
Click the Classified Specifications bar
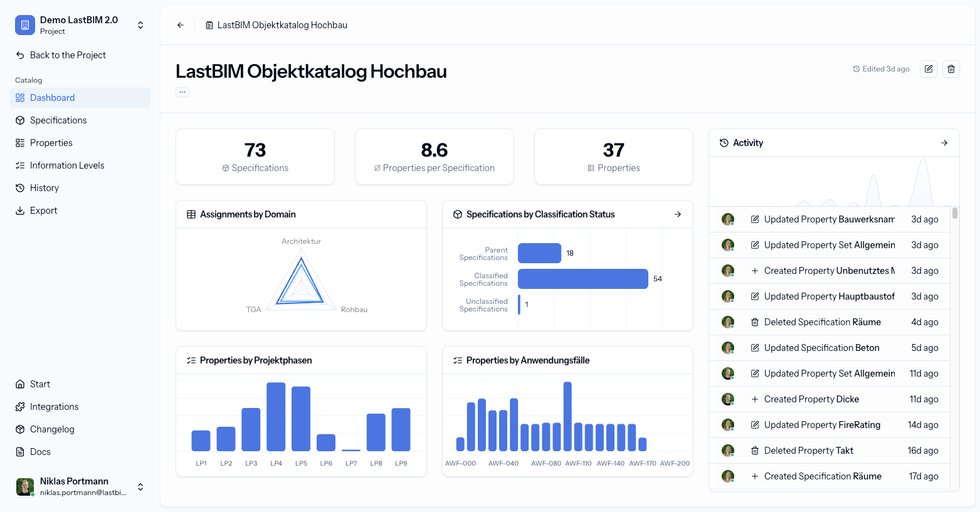click(x=582, y=279)
